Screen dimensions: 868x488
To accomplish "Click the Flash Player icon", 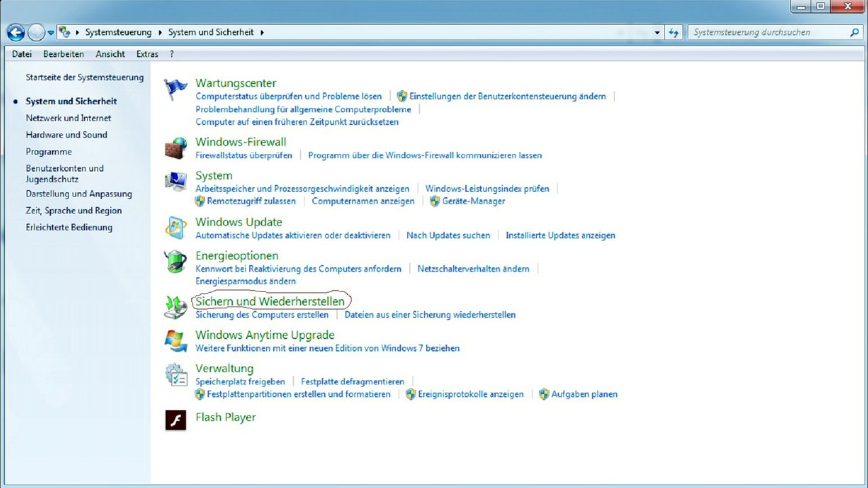I will (x=176, y=420).
